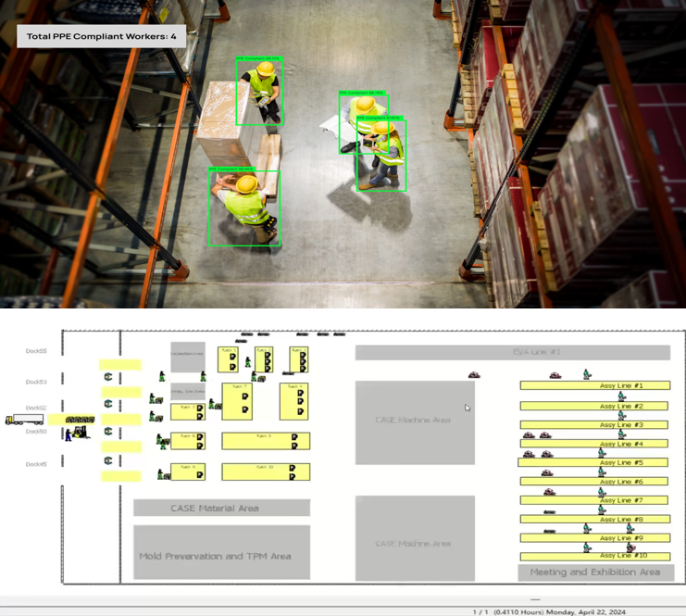Viewport: 686px width, 616px height.
Task: Select the operator just above Assy Line #5
Action: (602, 454)
